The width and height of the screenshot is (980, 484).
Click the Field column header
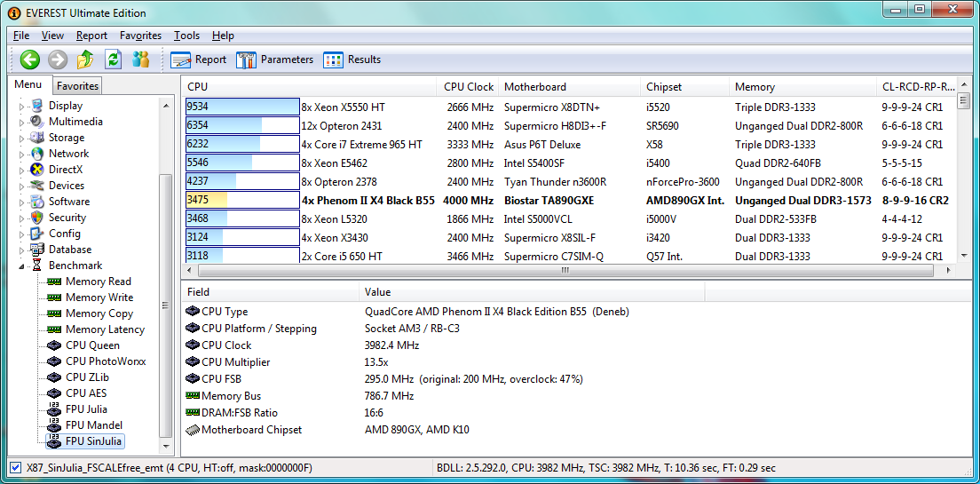tap(270, 292)
